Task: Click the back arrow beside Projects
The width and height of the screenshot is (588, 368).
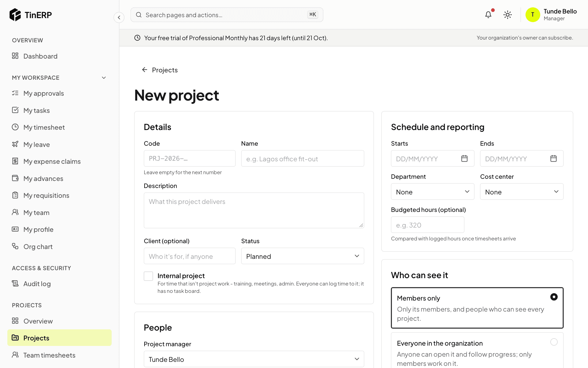Action: (145, 70)
